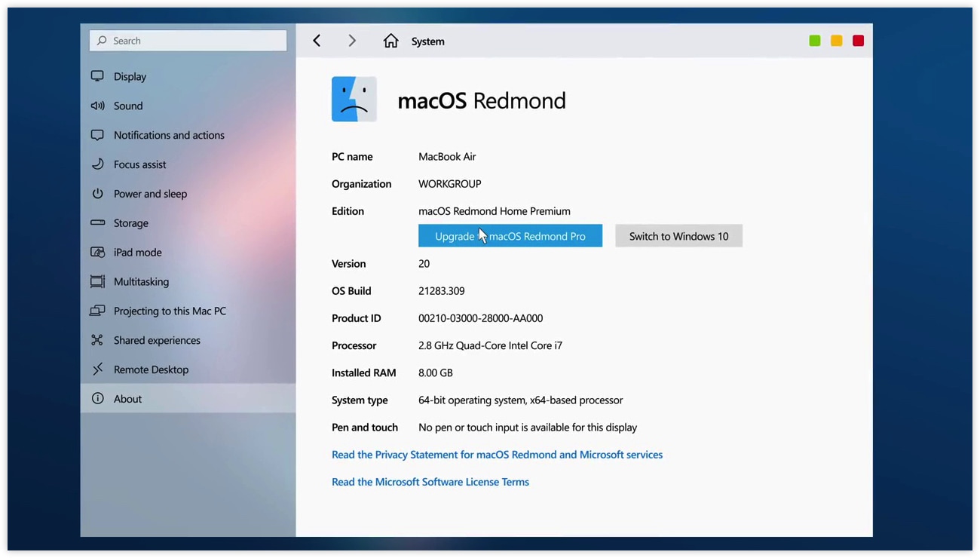Click the yellow window button

(837, 41)
